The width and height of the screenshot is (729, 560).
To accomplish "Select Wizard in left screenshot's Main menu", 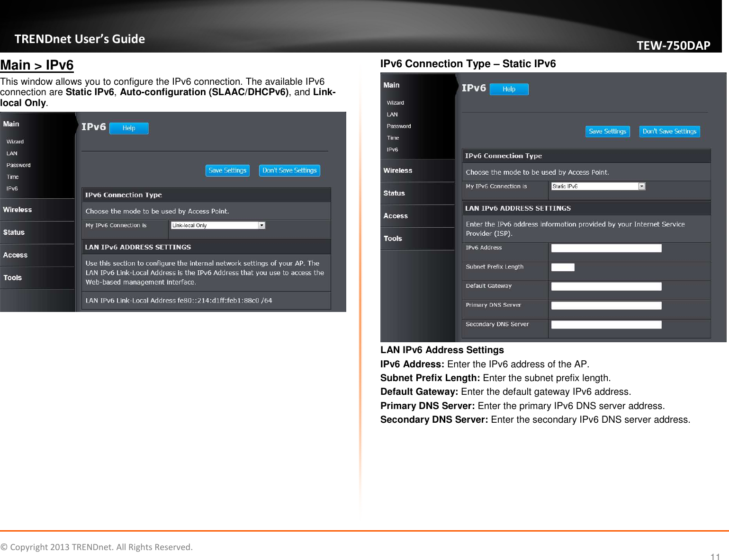I will (15, 142).
